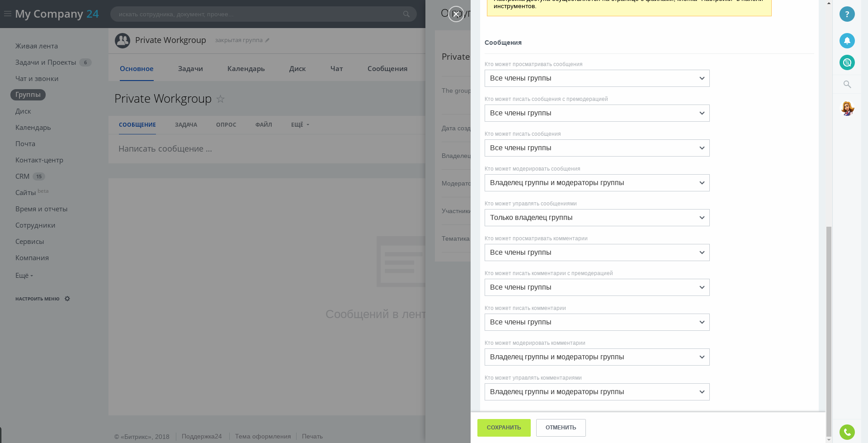This screenshot has width=868, height=443.
Task: Select Группы in the left menu
Action: (x=28, y=95)
